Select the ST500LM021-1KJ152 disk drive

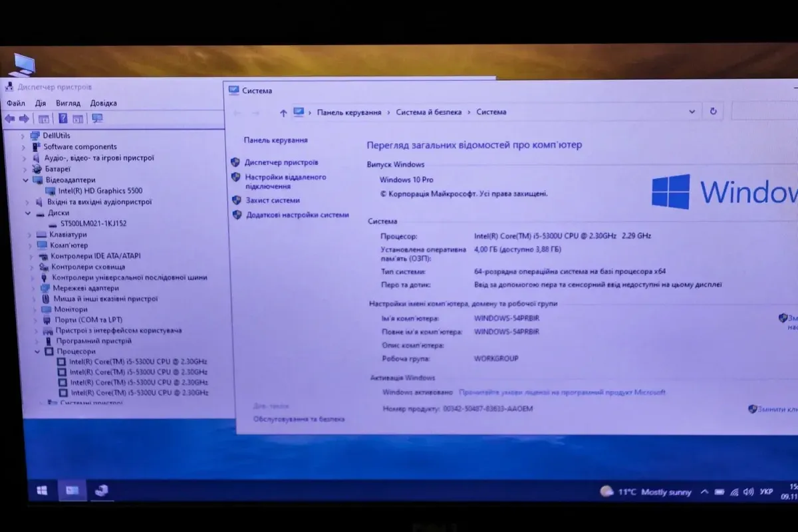coord(93,223)
